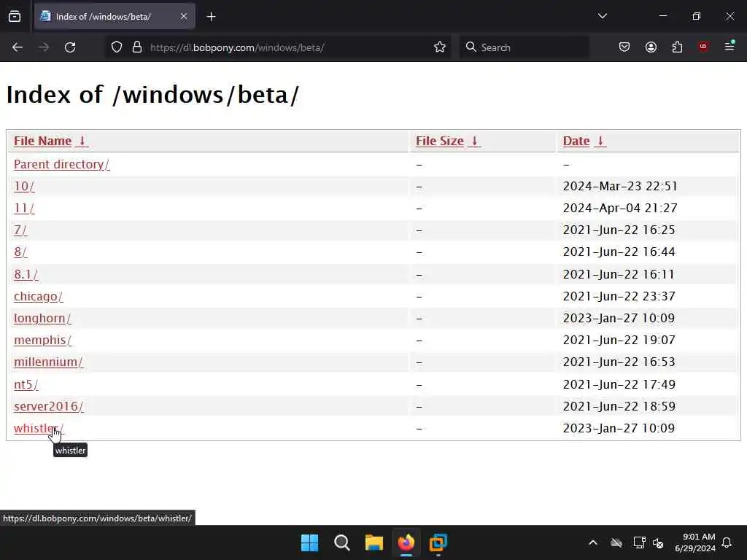Open the whistler/ folder link
The image size is (747, 560).
(x=38, y=428)
